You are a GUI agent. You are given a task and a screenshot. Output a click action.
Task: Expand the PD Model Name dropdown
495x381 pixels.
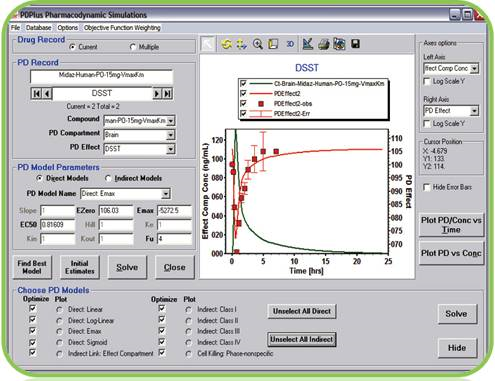[166, 194]
